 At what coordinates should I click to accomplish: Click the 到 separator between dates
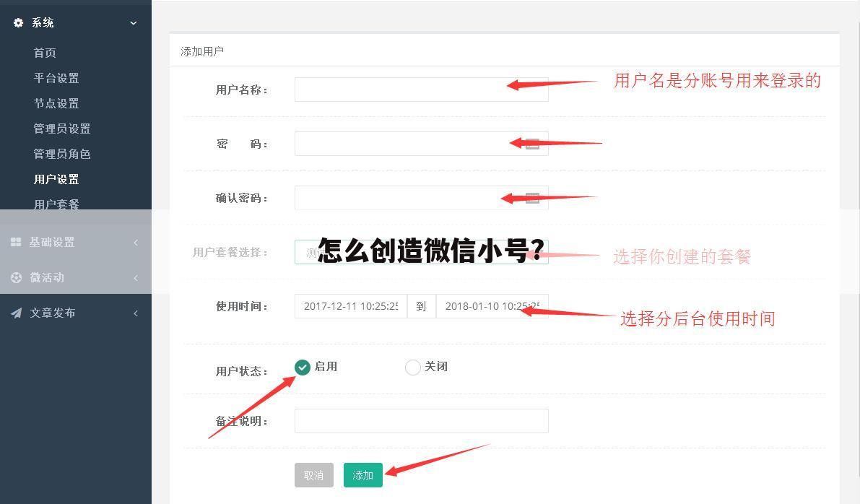coord(421,306)
